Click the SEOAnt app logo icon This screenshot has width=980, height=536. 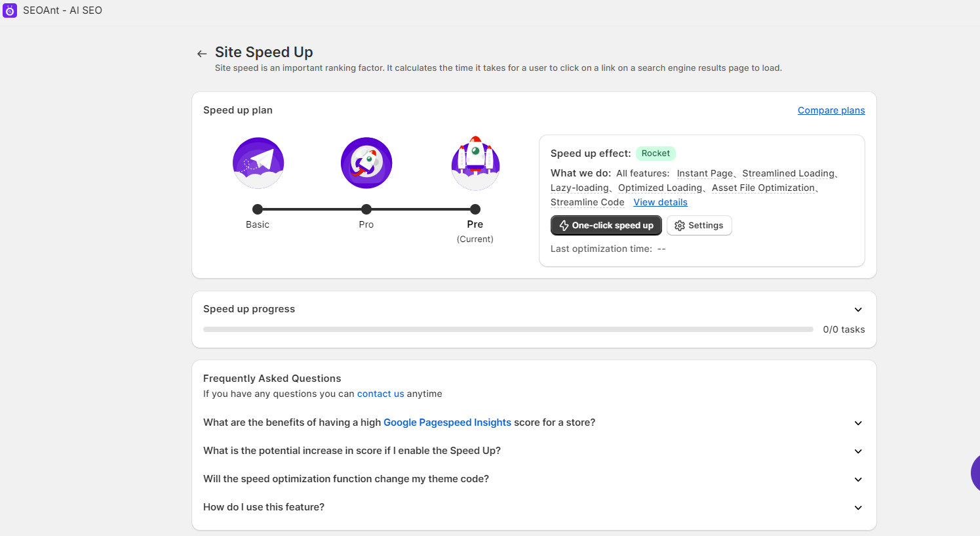coord(10,10)
